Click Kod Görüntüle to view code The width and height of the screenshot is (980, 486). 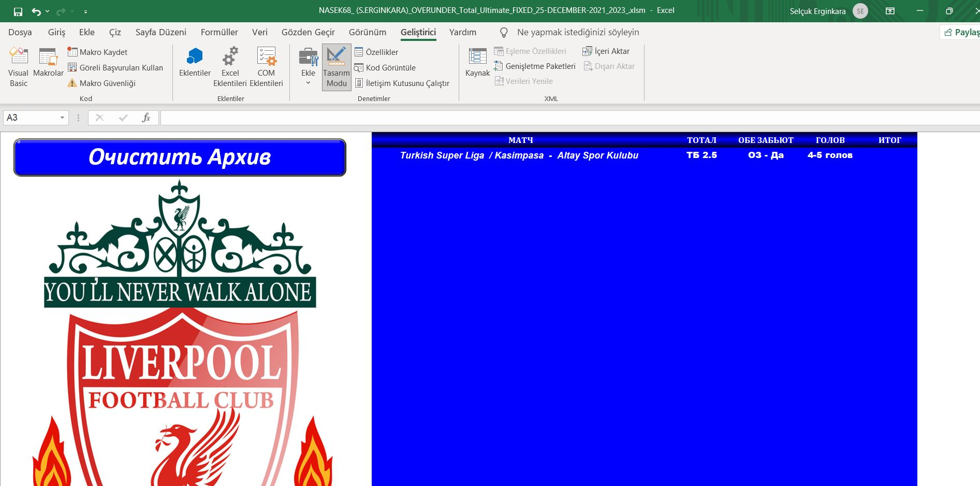click(385, 67)
